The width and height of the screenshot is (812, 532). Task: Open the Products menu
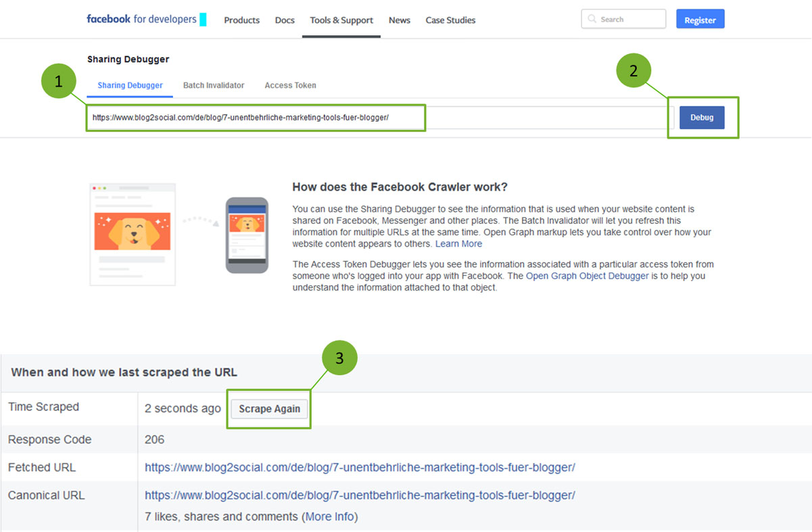(x=241, y=20)
